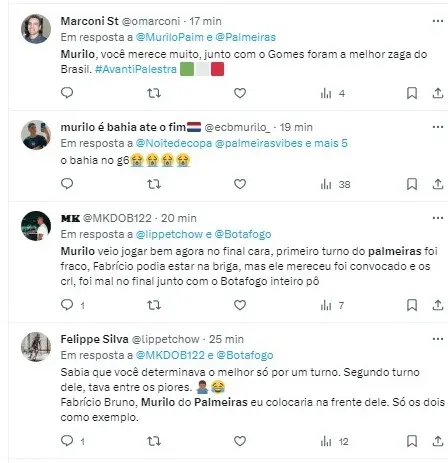The height and width of the screenshot is (463, 448).
Task: Bookmark the tweet by MK
Action: coord(412,305)
